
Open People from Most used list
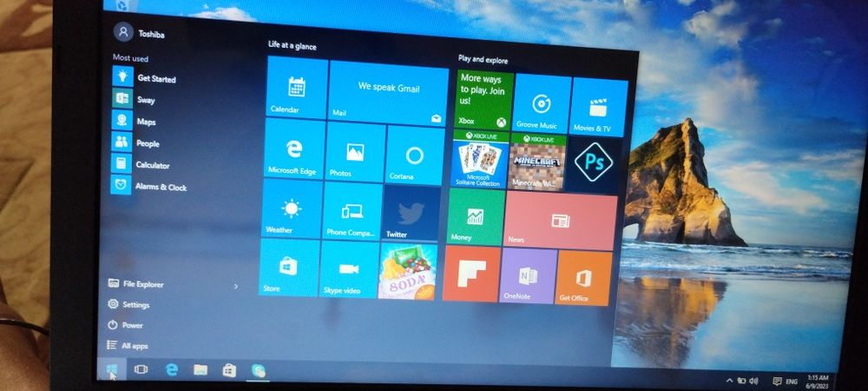click(x=136, y=142)
